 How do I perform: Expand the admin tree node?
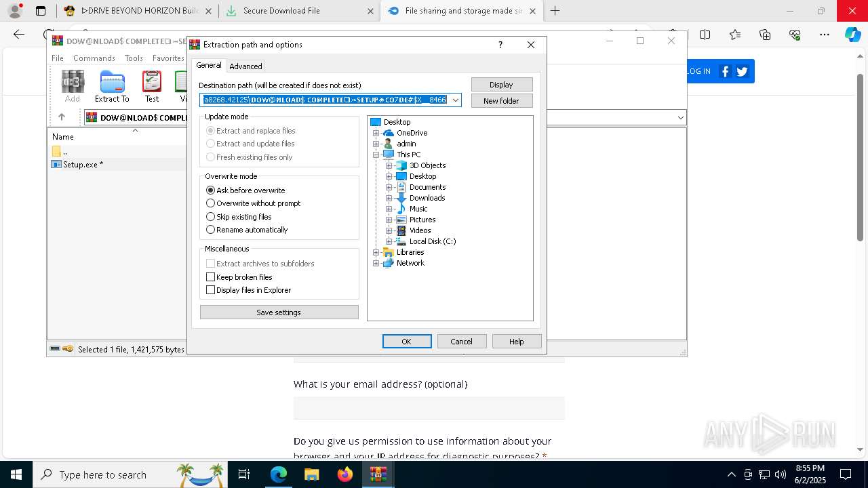tap(376, 144)
